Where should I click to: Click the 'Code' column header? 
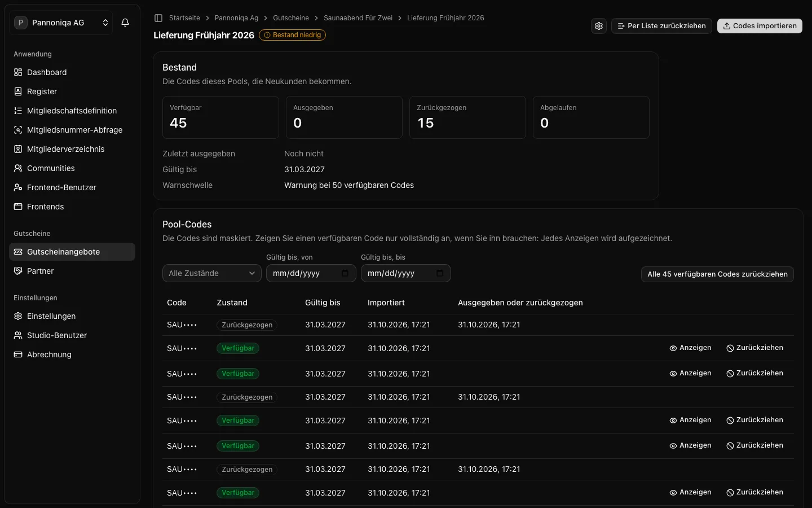pos(176,303)
